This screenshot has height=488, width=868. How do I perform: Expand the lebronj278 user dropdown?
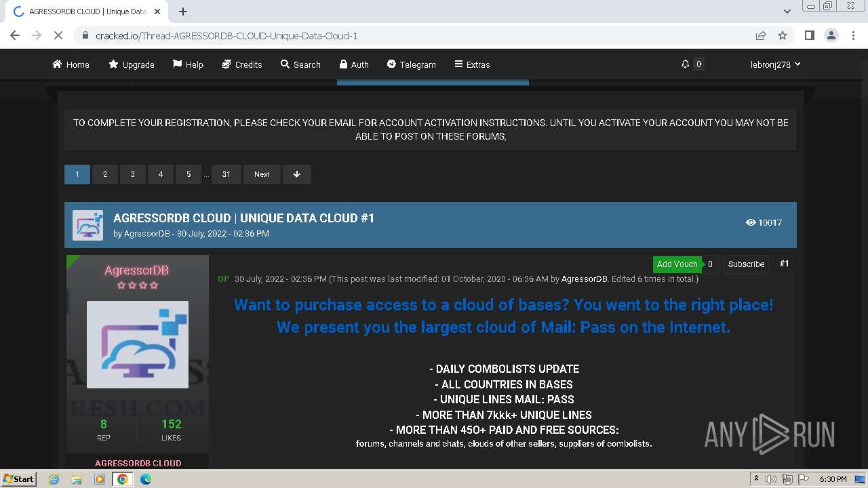click(x=775, y=64)
